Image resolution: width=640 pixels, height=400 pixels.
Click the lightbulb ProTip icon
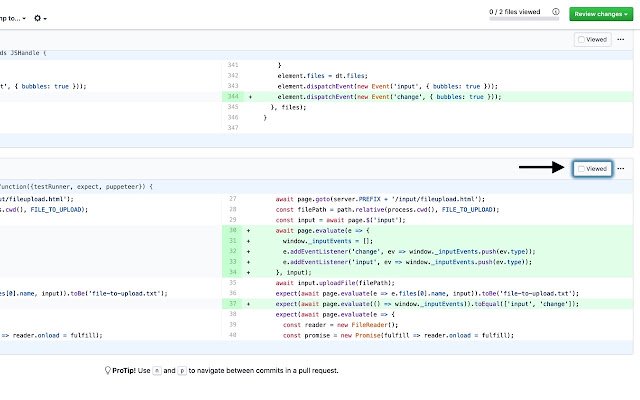[x=108, y=370]
